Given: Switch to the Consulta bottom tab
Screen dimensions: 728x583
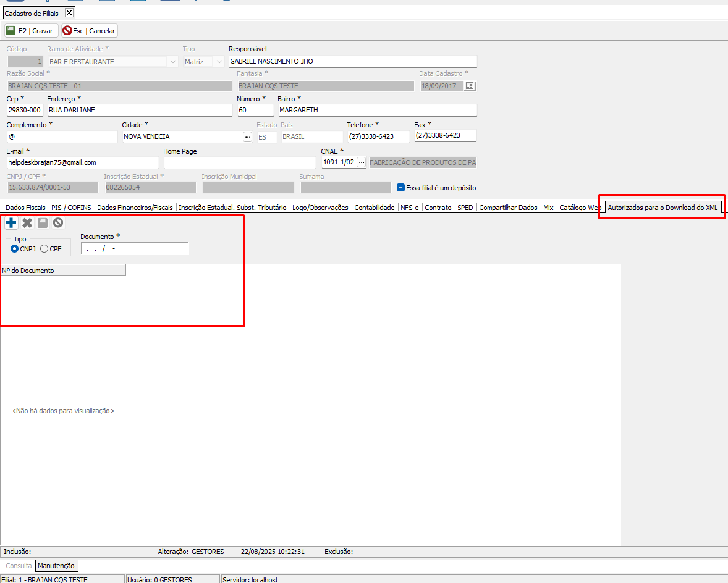Looking at the screenshot, I should click(x=19, y=566).
